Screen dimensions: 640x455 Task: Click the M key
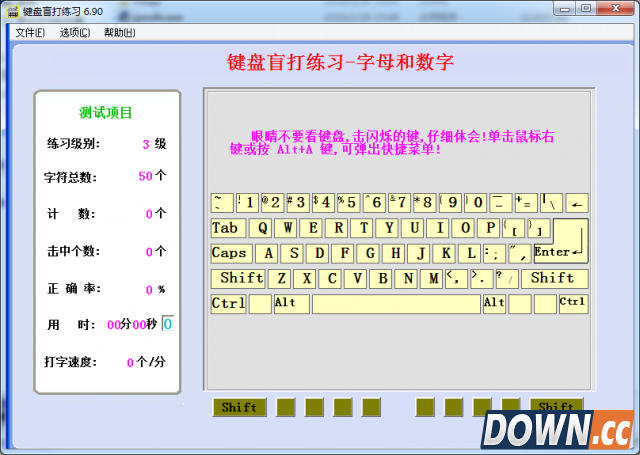431,278
